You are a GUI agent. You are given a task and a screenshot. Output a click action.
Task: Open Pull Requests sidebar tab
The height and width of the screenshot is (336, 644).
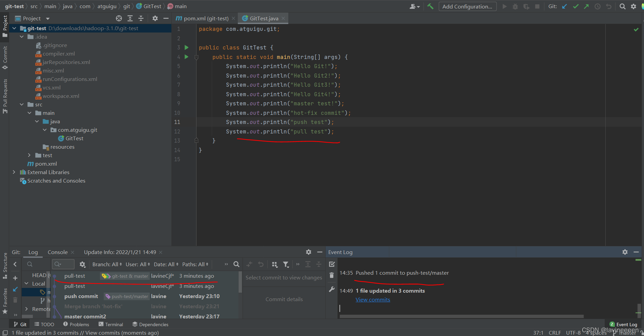pyautogui.click(x=5, y=97)
